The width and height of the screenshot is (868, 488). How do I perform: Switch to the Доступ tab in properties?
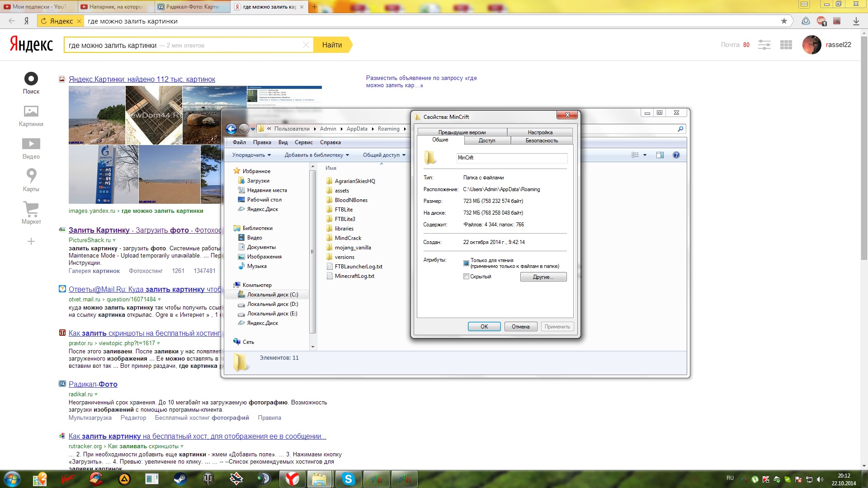pyautogui.click(x=487, y=141)
